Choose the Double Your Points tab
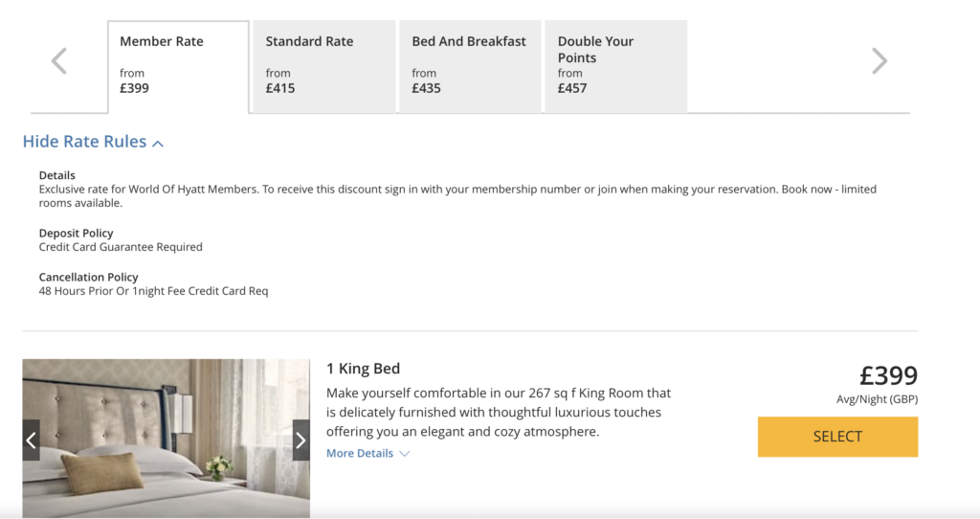980x519 pixels. [x=614, y=66]
